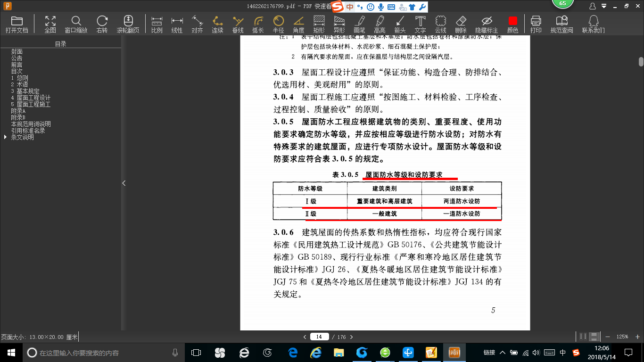Select the 线性 linear measure tool

click(177, 24)
